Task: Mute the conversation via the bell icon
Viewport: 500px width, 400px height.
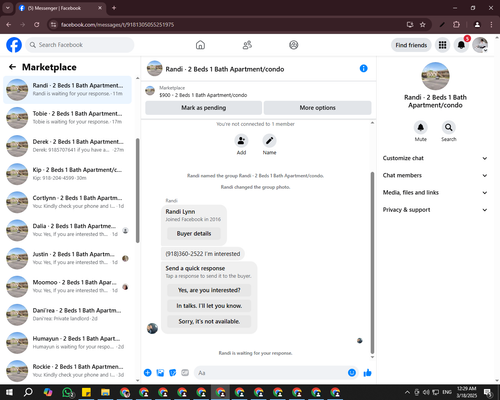Action: click(421, 127)
